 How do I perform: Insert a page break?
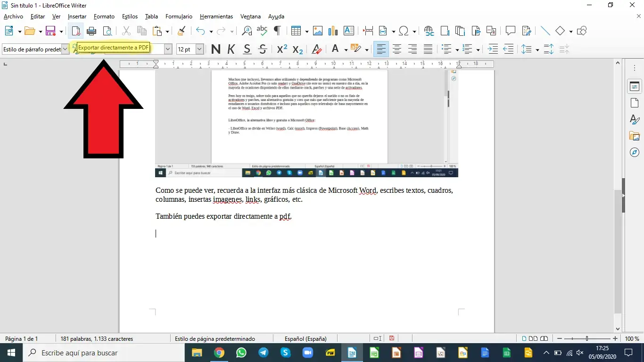click(x=368, y=31)
